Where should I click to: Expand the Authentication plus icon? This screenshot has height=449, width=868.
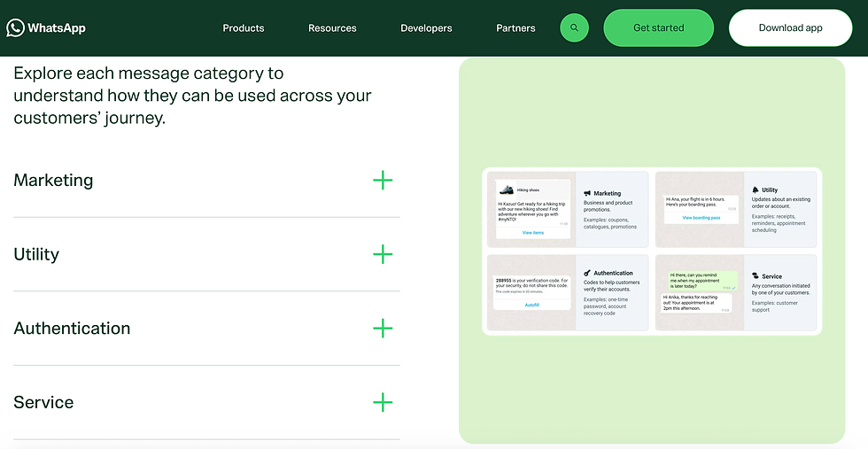point(383,329)
